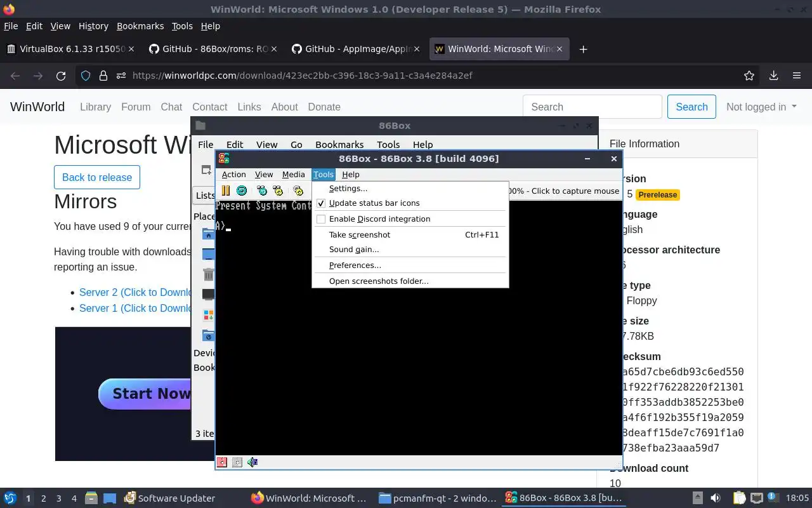Expand the Not logged in dropdown
The image size is (812, 508).
761,107
